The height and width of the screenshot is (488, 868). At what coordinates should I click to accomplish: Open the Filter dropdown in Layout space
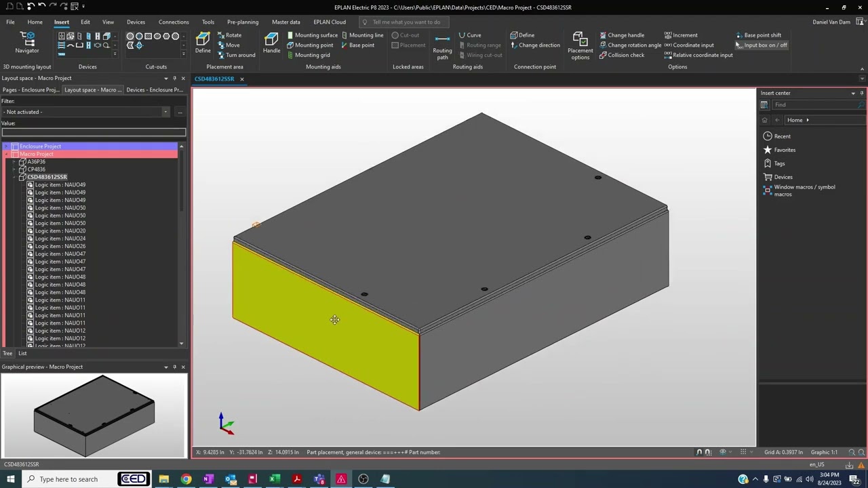pyautogui.click(x=165, y=112)
